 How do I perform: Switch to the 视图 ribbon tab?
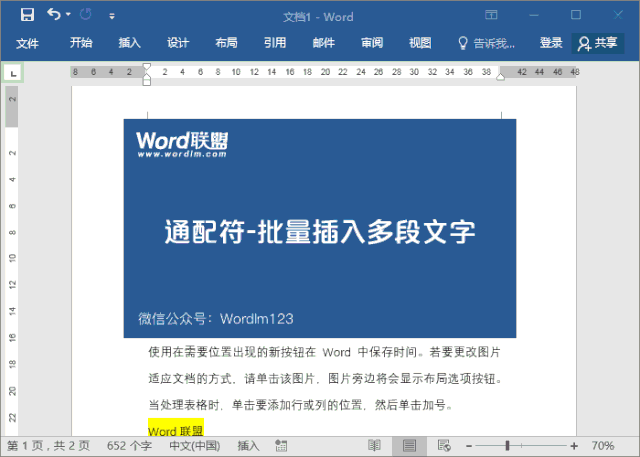coord(420,42)
